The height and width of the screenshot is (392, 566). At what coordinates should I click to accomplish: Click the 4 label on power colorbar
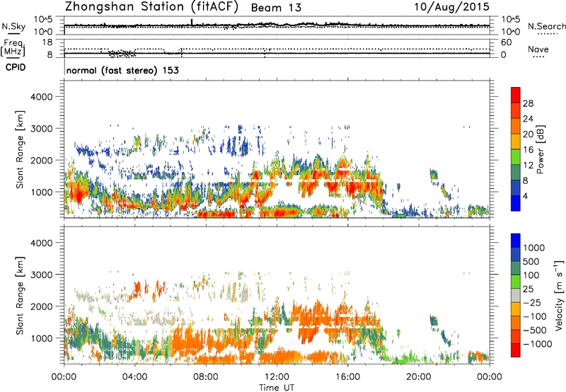tap(526, 197)
